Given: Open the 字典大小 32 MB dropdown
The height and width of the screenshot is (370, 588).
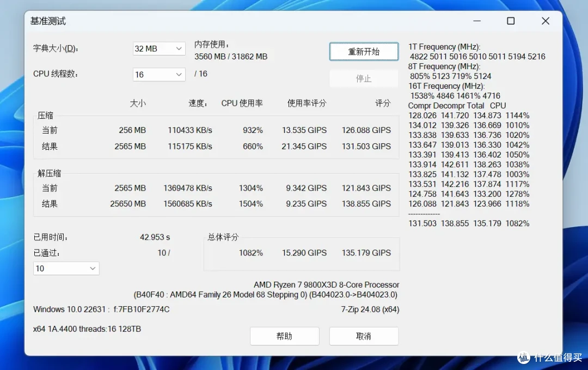Looking at the screenshot, I should pos(159,48).
